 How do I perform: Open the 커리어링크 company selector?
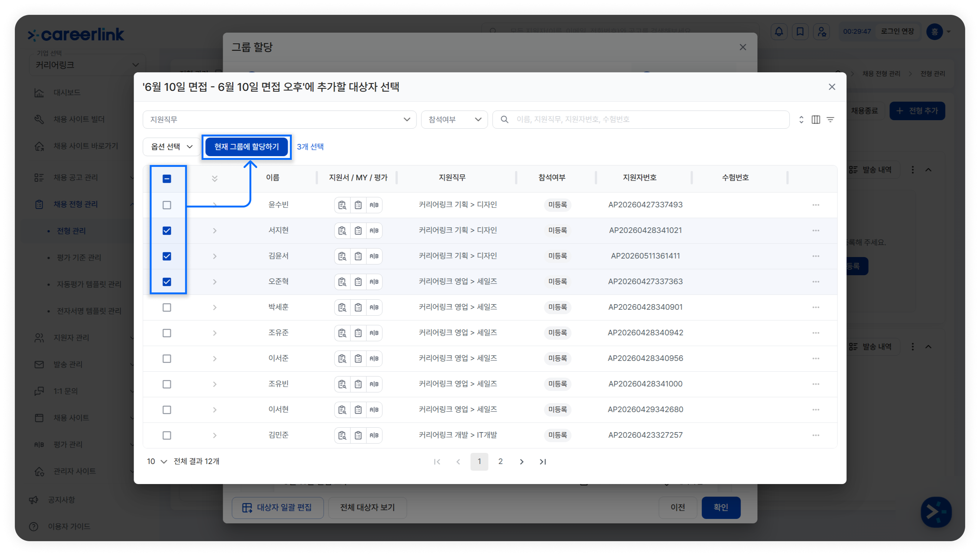click(87, 65)
